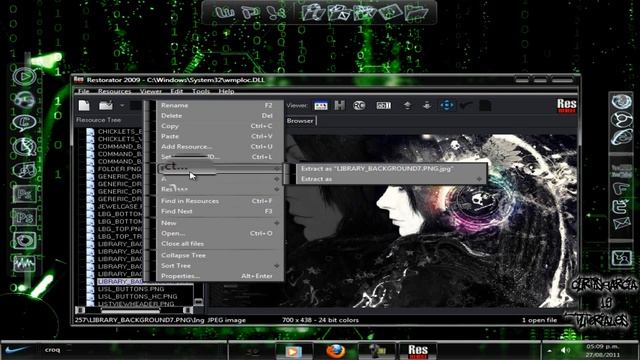Show hidden tray icons arrow
640x360 pixels.
click(549, 351)
